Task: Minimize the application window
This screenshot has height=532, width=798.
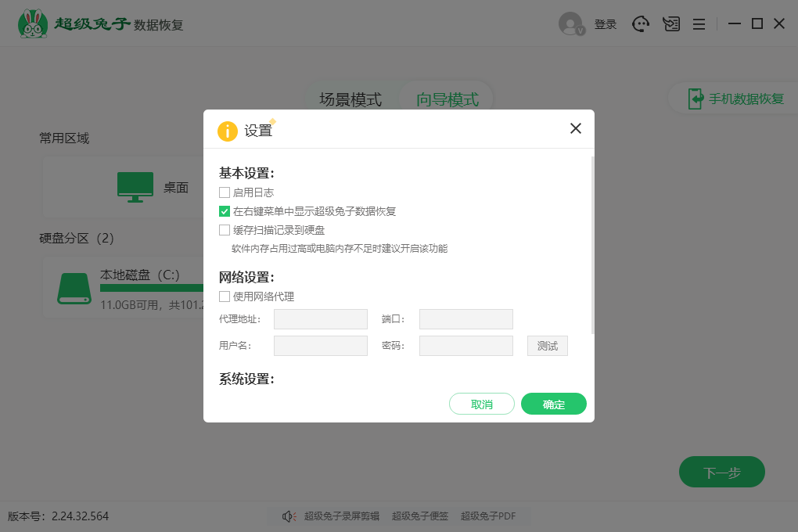Action: point(735,24)
